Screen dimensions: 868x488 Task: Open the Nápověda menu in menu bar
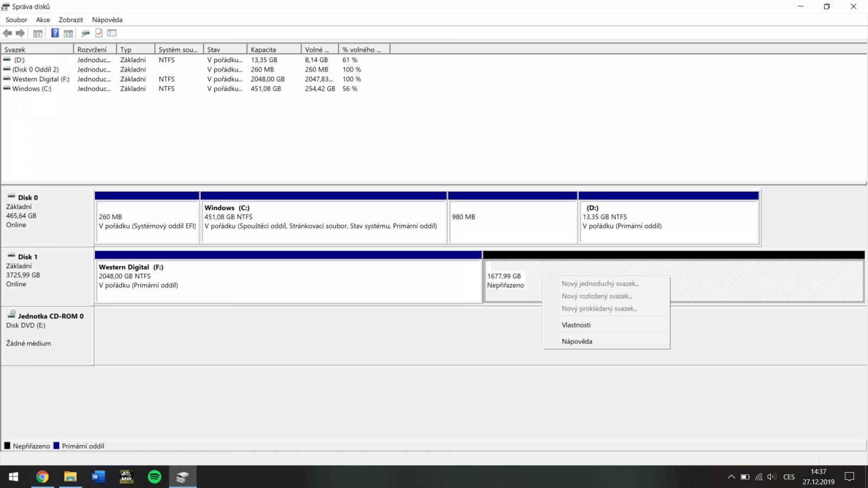tap(107, 20)
